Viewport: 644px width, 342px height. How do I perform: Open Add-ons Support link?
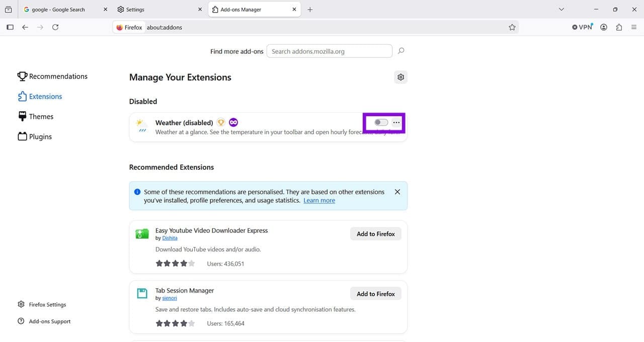tap(44, 321)
